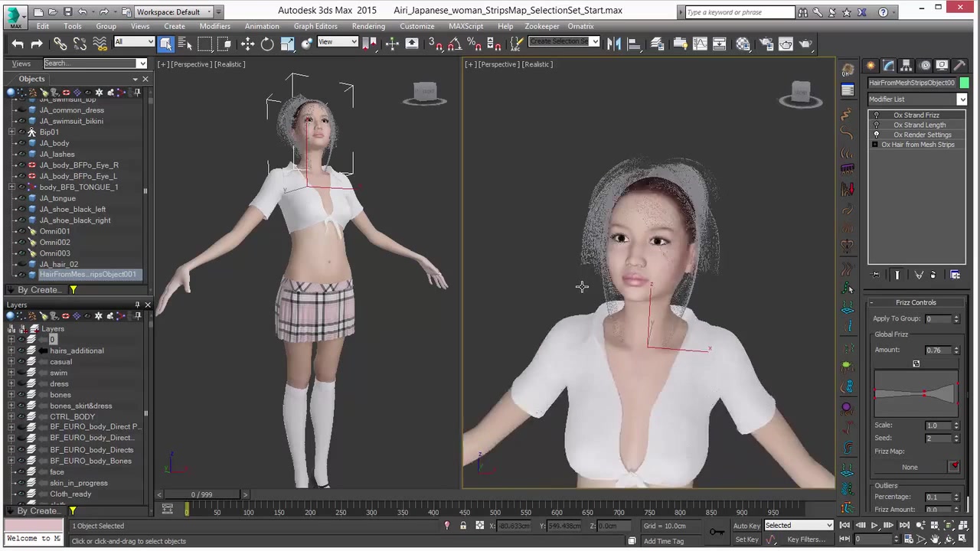Click the Redo arrow in main toolbar
This screenshot has height=551, width=980.
tap(38, 44)
